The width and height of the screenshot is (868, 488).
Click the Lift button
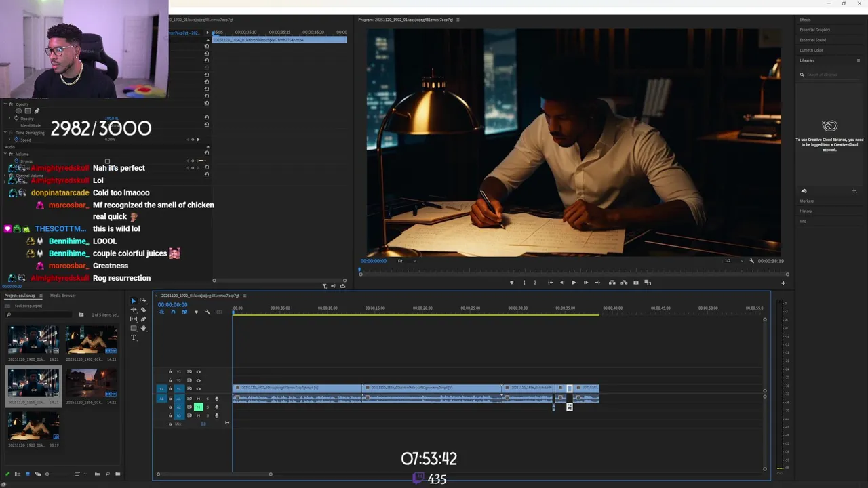pos(612,283)
